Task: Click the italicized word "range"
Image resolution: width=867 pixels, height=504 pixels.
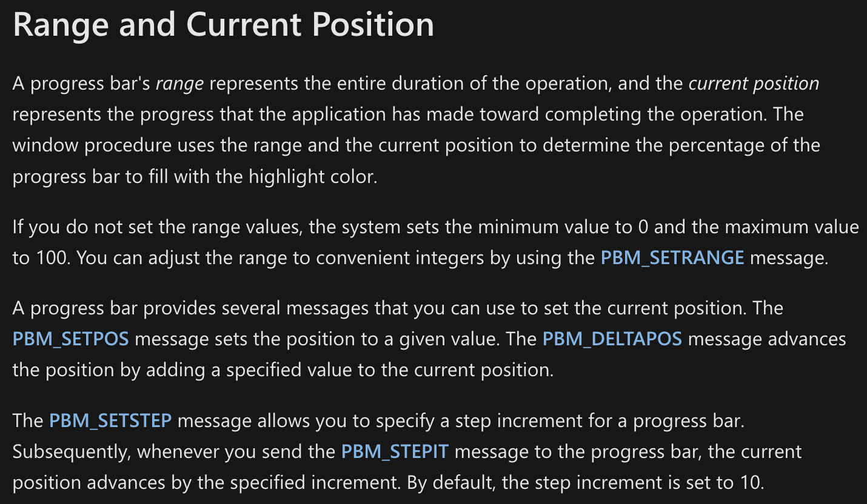Action: [x=179, y=84]
